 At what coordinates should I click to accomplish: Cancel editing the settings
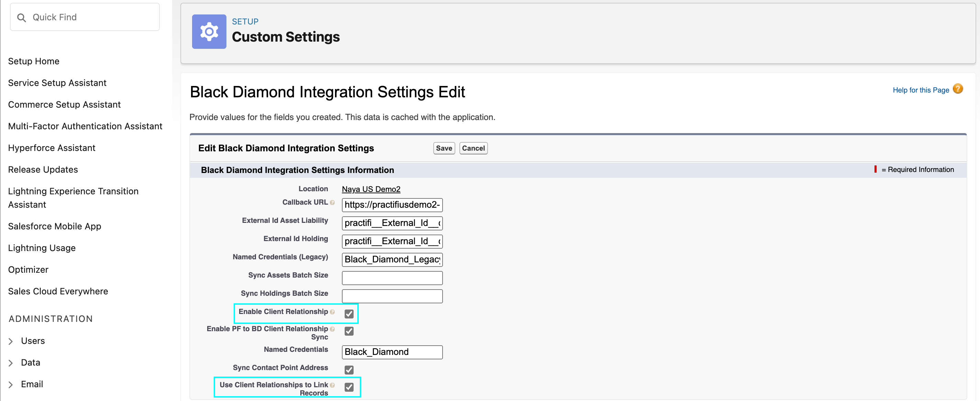(473, 149)
